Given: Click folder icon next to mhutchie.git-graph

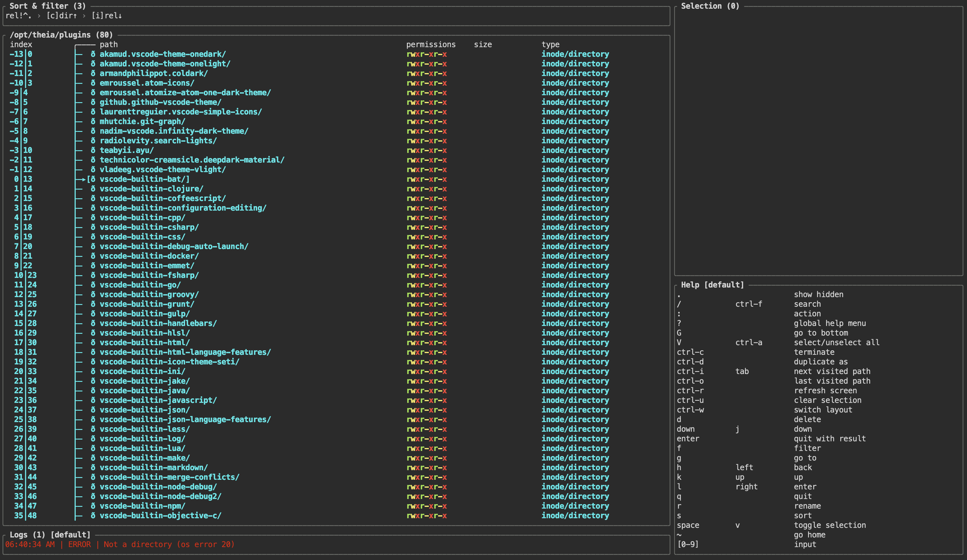Looking at the screenshot, I should 93,122.
